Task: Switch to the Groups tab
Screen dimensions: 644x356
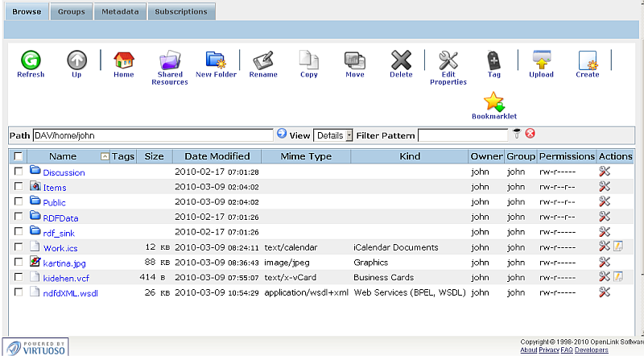Action: coord(72,12)
